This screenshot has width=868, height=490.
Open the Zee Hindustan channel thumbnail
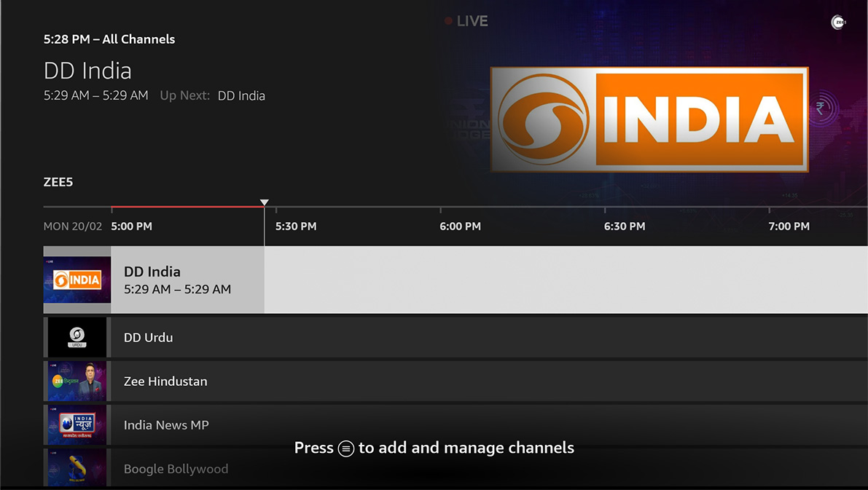coord(77,381)
